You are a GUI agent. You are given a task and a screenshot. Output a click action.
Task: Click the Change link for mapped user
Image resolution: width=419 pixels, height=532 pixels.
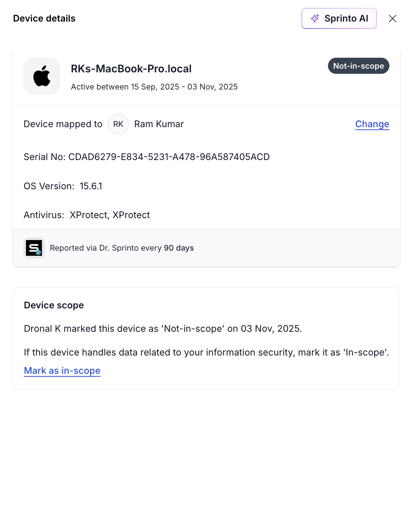coord(372,124)
